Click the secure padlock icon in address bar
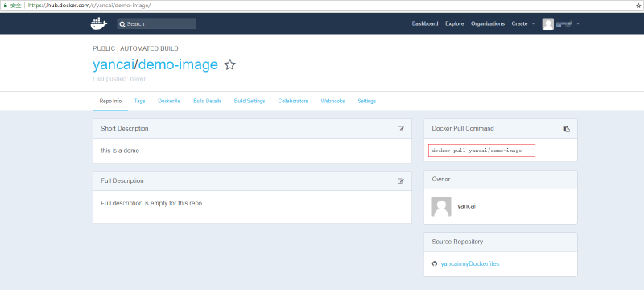The height and width of the screenshot is (290, 644). pyautogui.click(x=6, y=6)
